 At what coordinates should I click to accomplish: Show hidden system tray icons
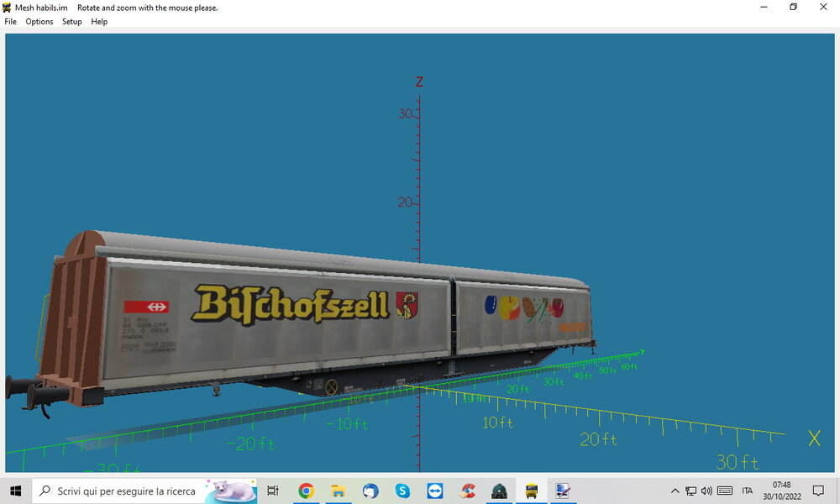pyautogui.click(x=675, y=491)
